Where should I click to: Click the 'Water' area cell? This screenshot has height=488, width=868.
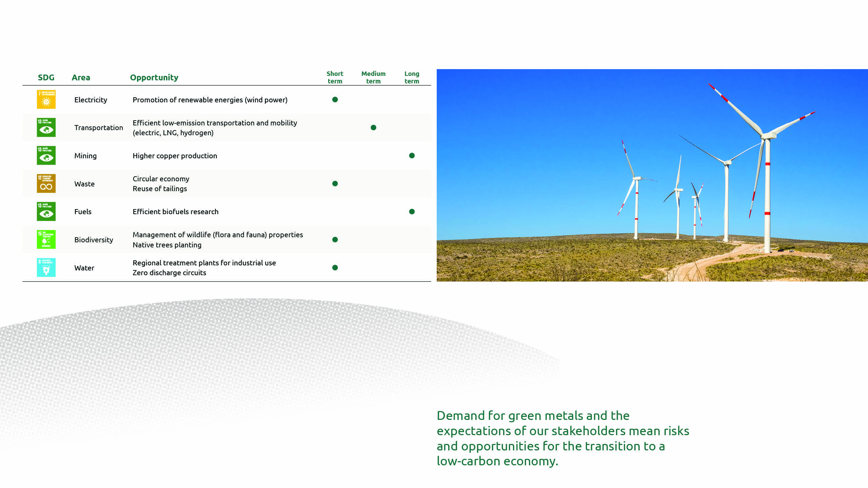pyautogui.click(x=84, y=268)
